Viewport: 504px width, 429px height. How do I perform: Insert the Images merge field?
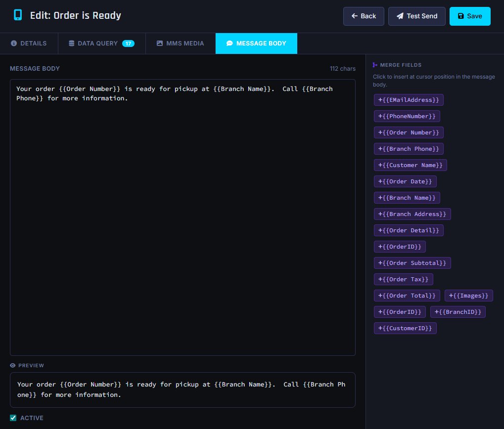tap(468, 296)
